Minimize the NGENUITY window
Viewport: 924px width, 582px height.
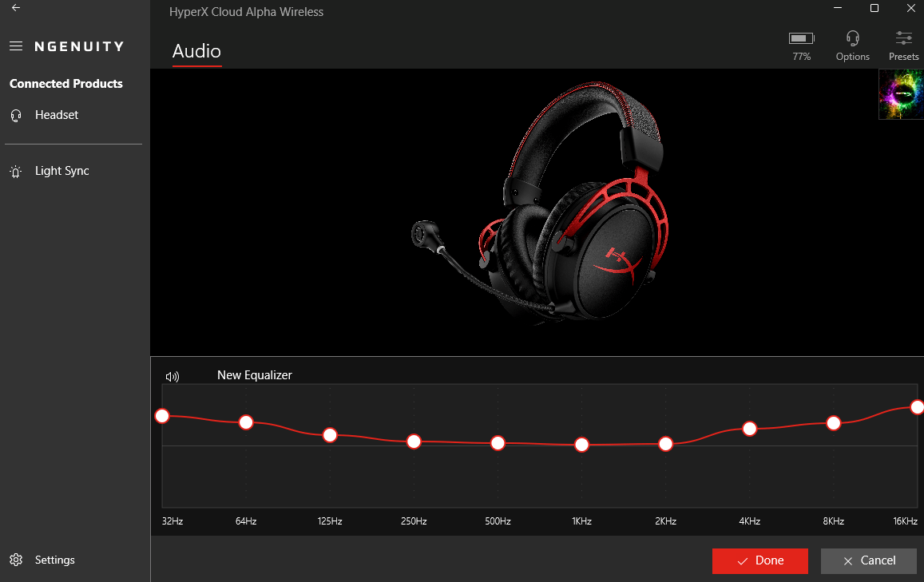[838, 8]
